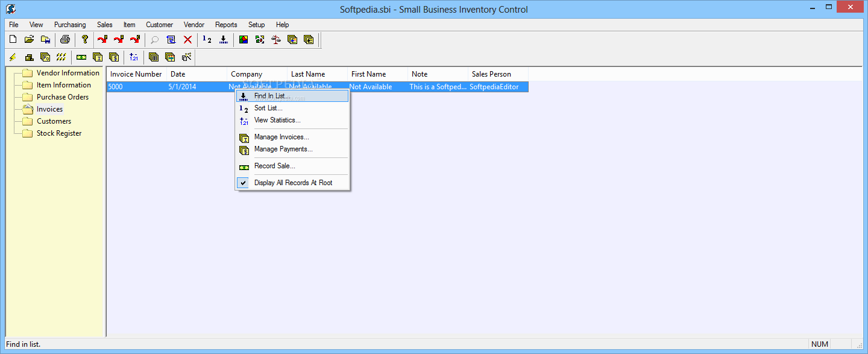868x354 pixels.
Task: Open the Purchasing menu
Action: [70, 25]
